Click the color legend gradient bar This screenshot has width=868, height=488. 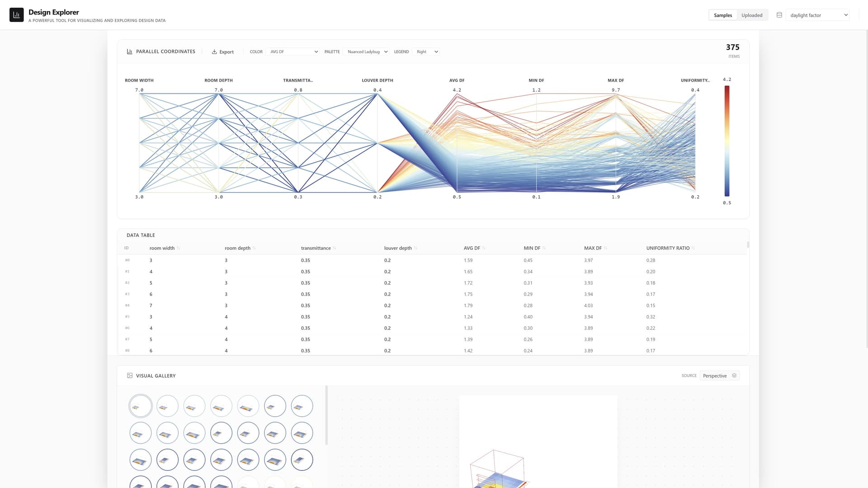(x=727, y=141)
